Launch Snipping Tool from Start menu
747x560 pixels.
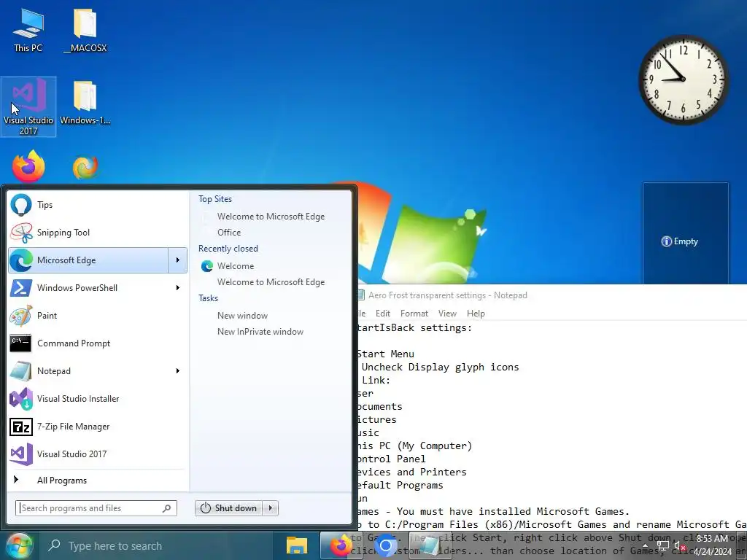98,233
